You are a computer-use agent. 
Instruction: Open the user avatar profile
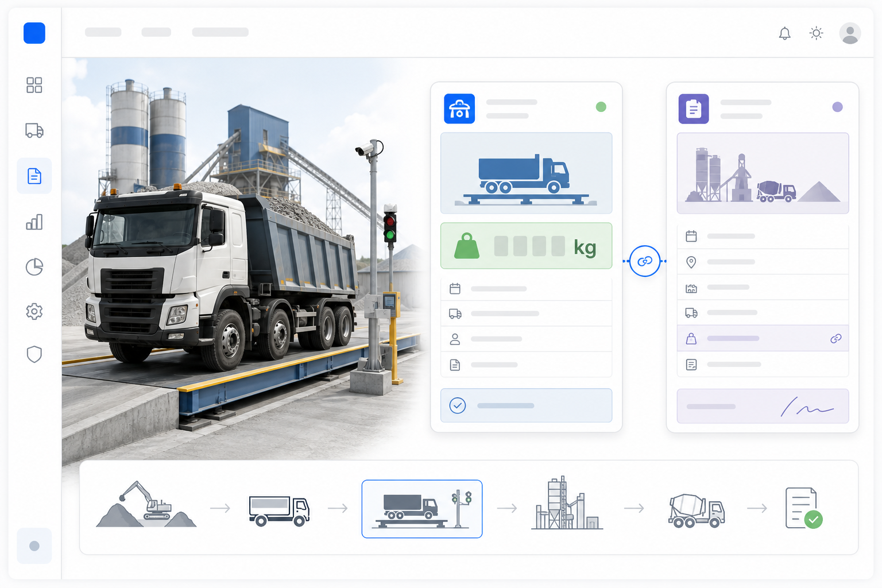(x=850, y=33)
